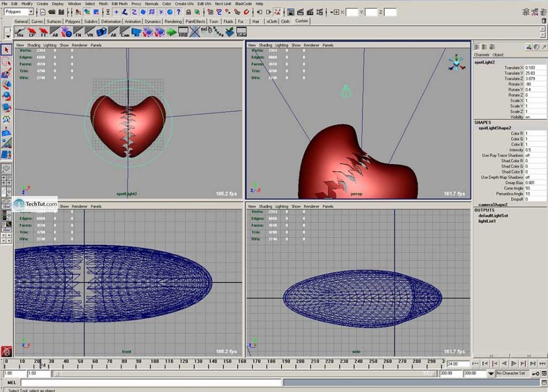The image size is (548, 392).
Task: Open Show menu in persp viewport
Action: coord(296,45)
